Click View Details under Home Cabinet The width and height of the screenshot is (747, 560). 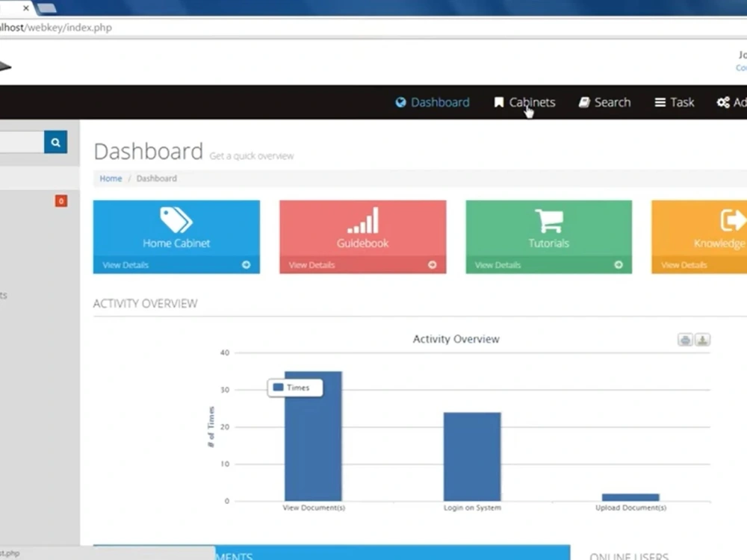click(x=125, y=265)
